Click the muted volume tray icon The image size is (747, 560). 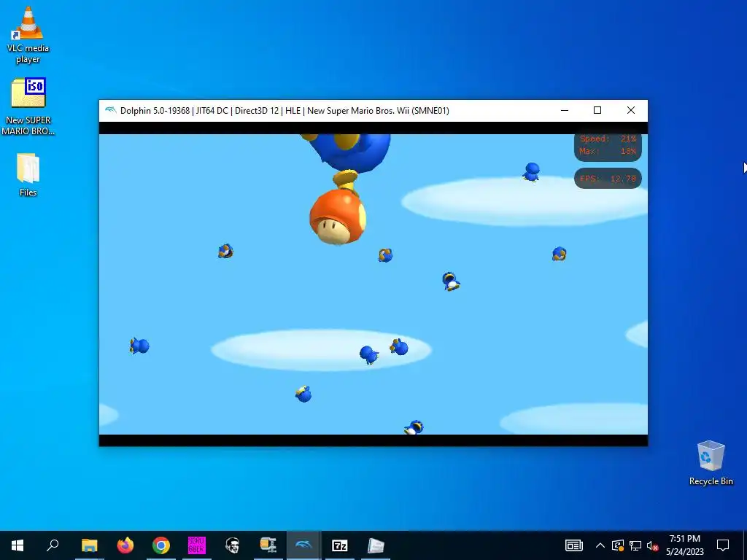(652, 545)
